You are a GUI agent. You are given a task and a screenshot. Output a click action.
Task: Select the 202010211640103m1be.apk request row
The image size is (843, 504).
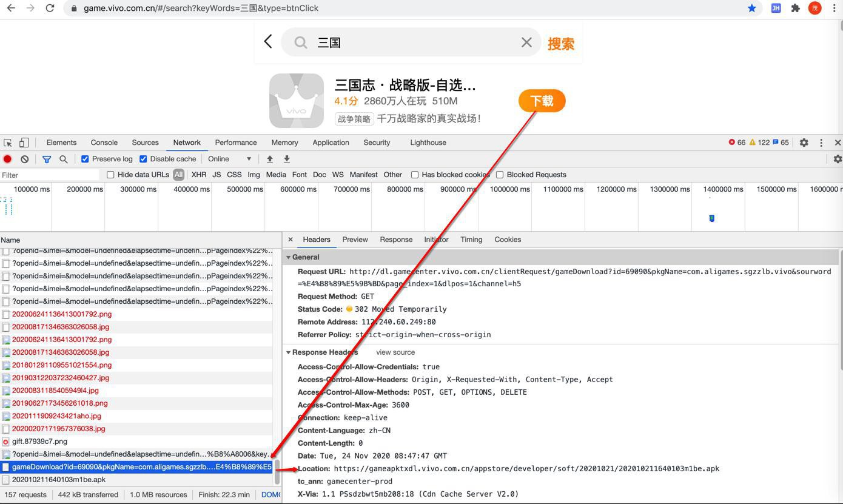click(x=136, y=480)
